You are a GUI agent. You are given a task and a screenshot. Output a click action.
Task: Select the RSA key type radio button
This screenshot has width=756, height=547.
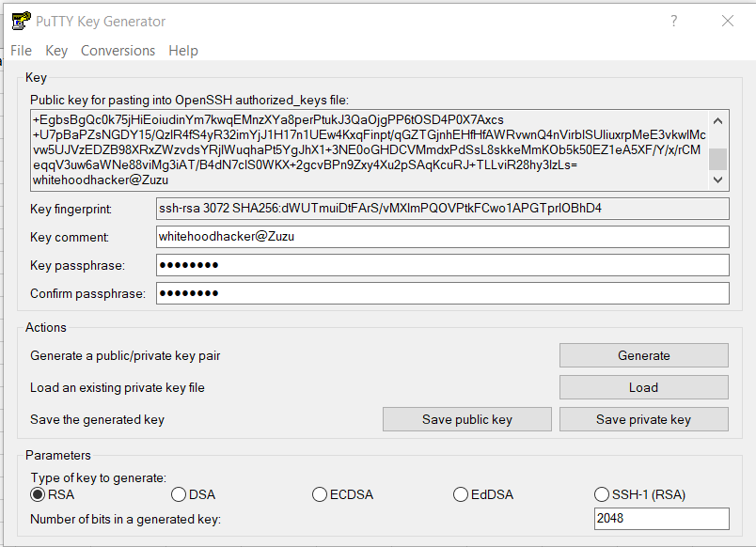pos(38,494)
